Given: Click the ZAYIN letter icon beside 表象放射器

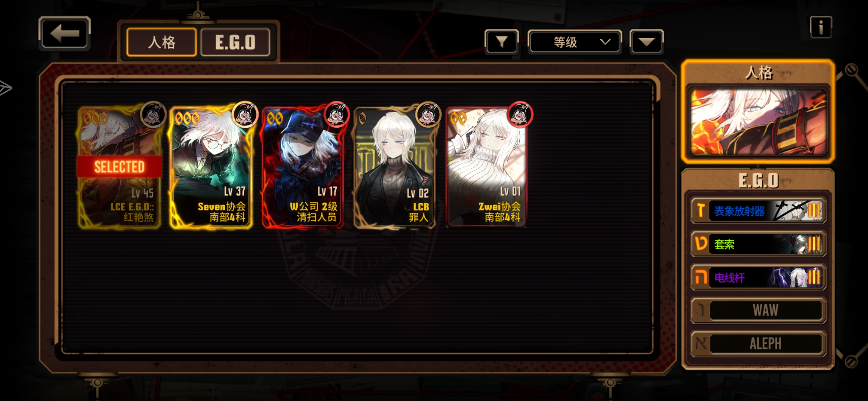Looking at the screenshot, I should coord(700,211).
